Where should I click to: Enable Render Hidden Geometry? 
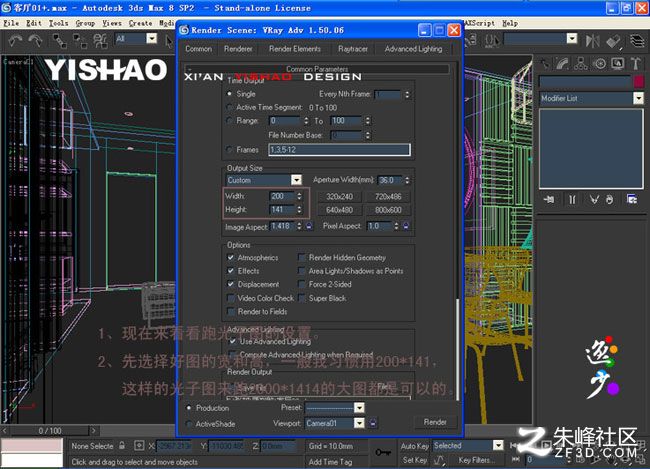tap(302, 258)
